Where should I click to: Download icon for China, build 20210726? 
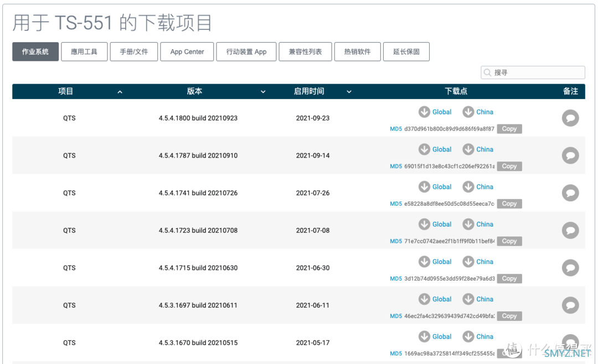(x=468, y=187)
